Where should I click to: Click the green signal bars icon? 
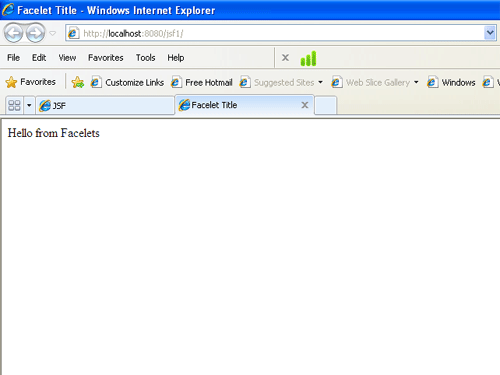[308, 58]
